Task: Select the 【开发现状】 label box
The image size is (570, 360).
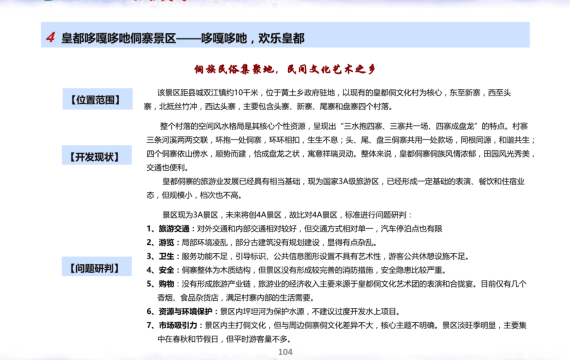Action: tap(97, 155)
